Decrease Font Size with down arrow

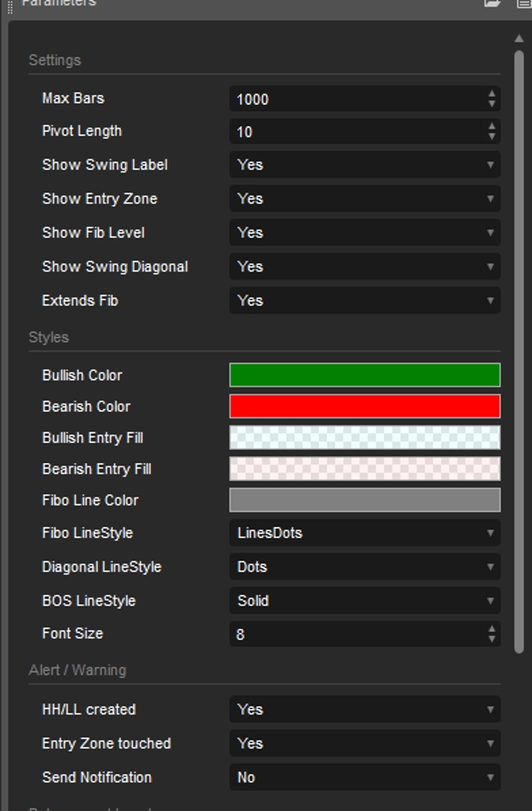coord(492,640)
